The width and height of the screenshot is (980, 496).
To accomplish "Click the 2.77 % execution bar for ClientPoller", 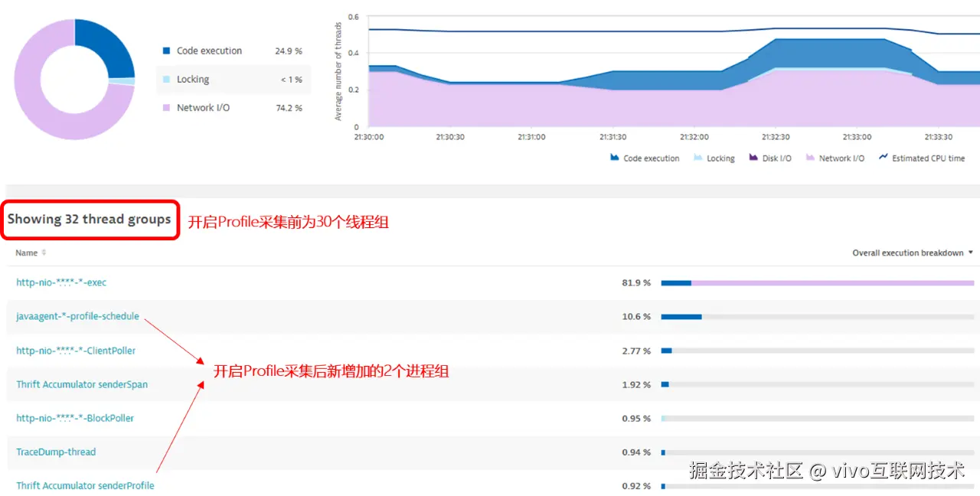I will pos(818,351).
